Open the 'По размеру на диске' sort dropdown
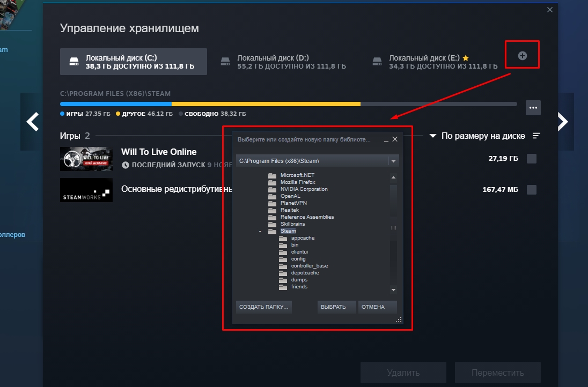Image resolution: width=588 pixels, height=387 pixels. [478, 136]
